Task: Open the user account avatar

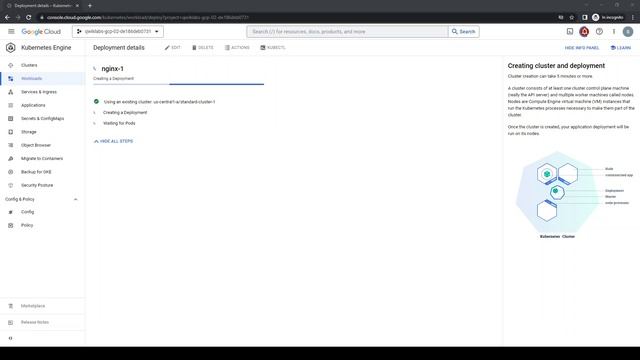Action: (x=628, y=31)
